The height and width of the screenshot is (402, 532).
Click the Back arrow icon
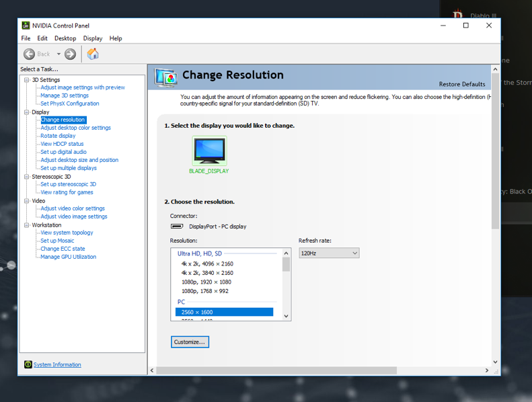[x=29, y=54]
